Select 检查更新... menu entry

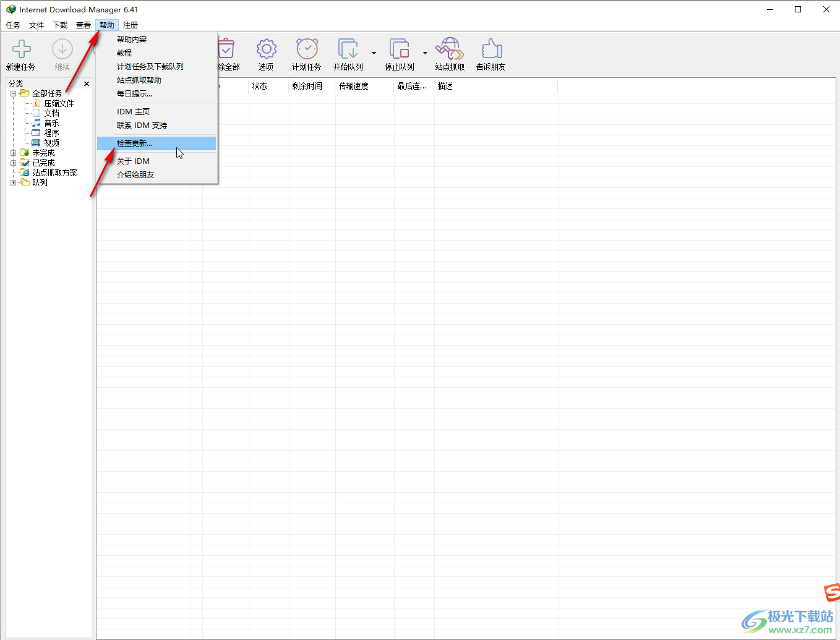tap(156, 143)
